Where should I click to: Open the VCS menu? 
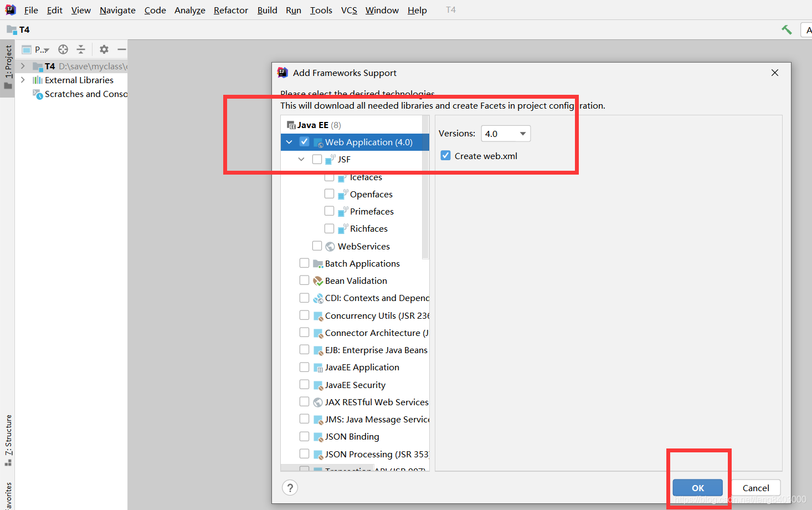tap(349, 10)
